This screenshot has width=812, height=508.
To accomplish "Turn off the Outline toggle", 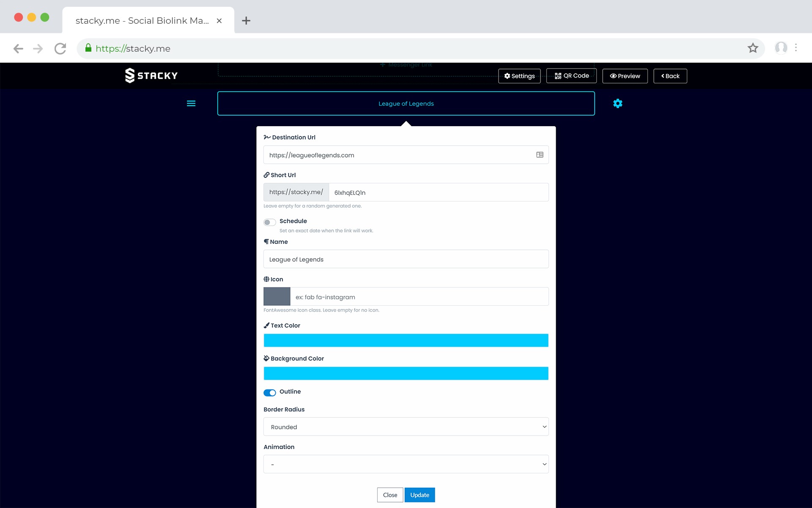I will (269, 392).
